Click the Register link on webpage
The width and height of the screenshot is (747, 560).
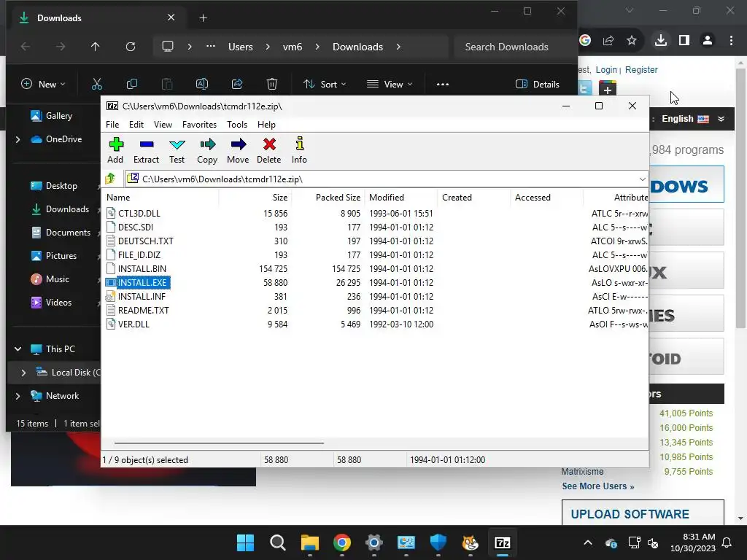point(641,69)
